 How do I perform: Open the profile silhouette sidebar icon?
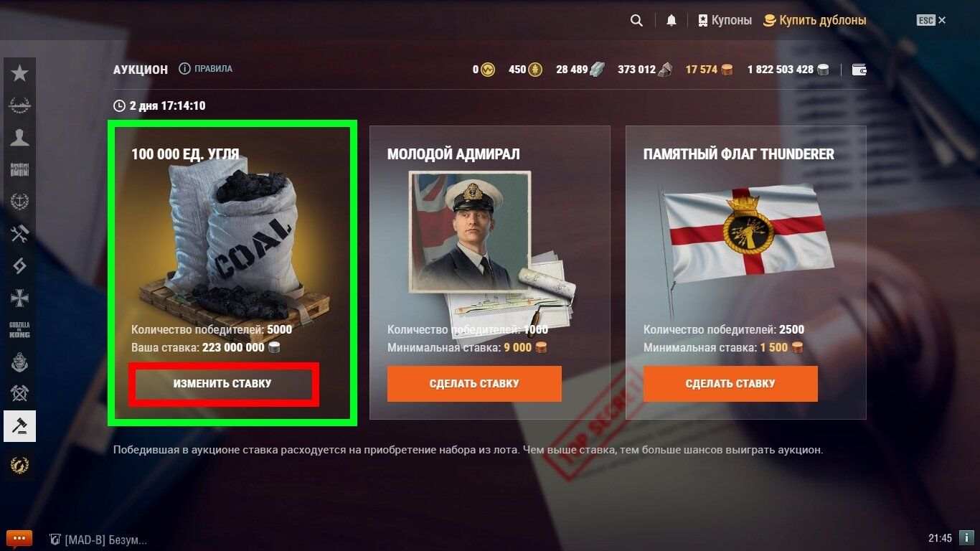coord(19,138)
